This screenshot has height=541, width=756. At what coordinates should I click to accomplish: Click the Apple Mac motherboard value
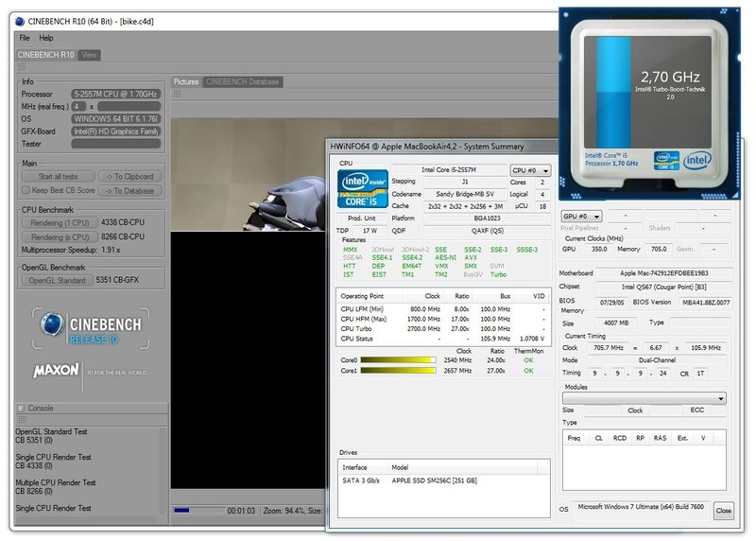[663, 273]
